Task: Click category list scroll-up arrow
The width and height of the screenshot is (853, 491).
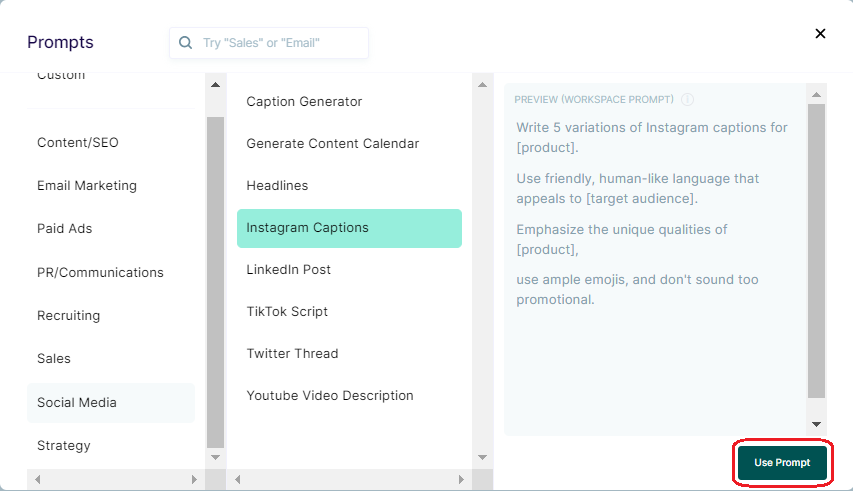Action: pyautogui.click(x=215, y=85)
